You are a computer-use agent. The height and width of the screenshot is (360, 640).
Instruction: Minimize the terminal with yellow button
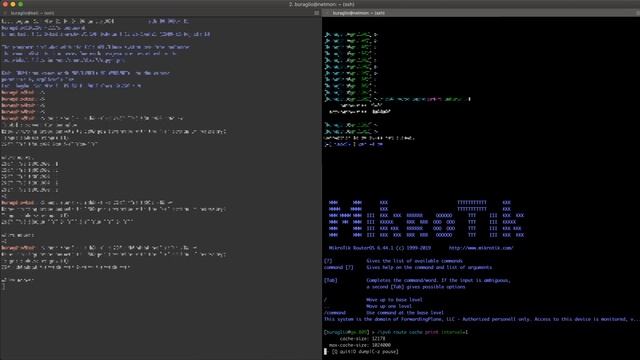pos(13,4)
